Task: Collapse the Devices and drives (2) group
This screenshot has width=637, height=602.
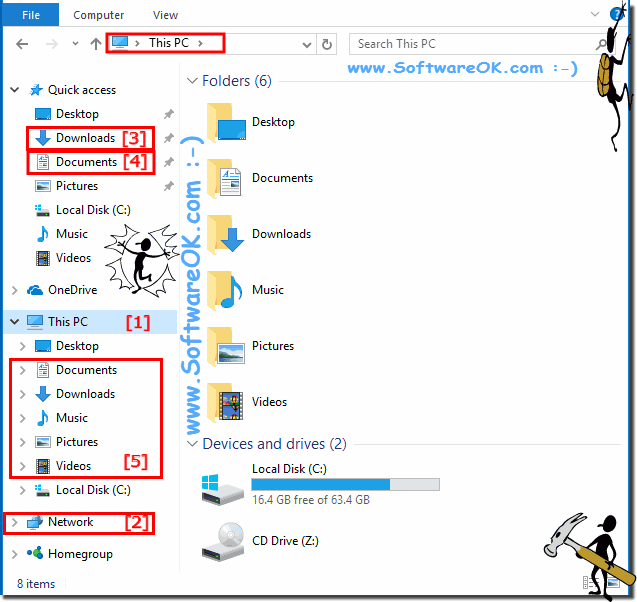Action: pos(192,444)
